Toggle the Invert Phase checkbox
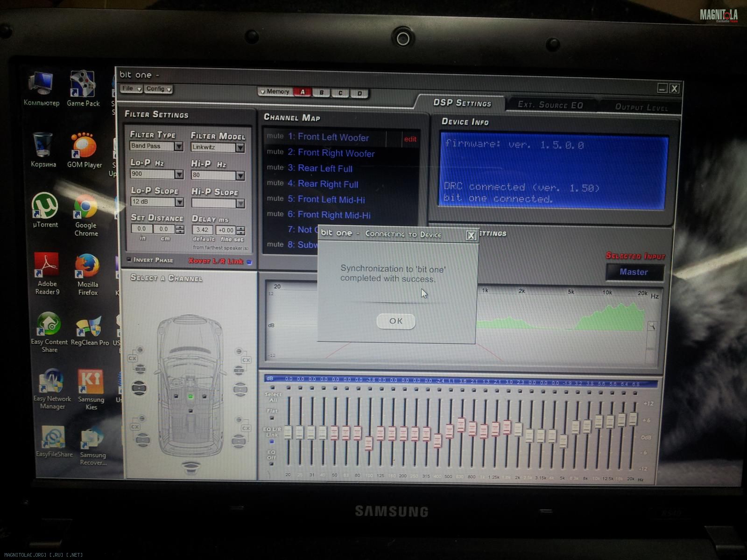 point(129,259)
